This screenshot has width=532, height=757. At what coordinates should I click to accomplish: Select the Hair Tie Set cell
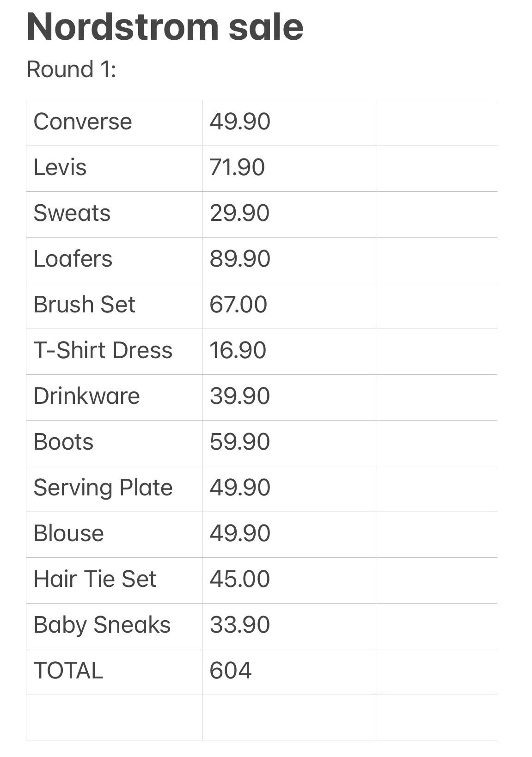tap(114, 580)
